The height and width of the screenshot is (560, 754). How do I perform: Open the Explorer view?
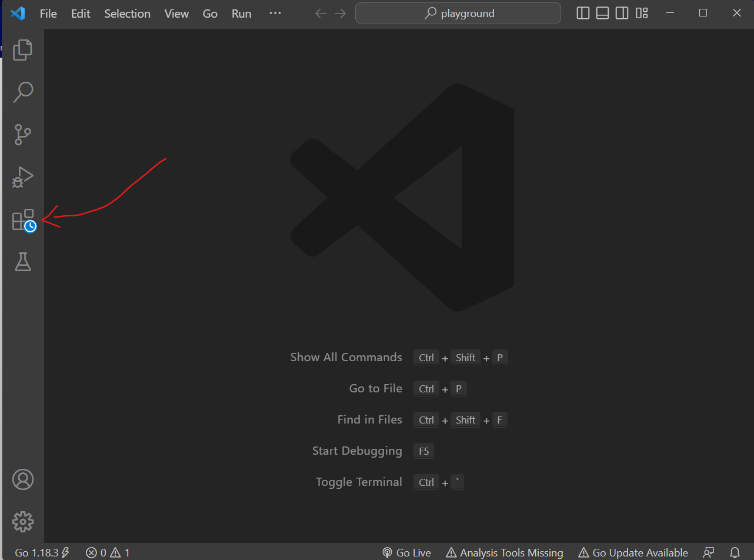click(22, 50)
